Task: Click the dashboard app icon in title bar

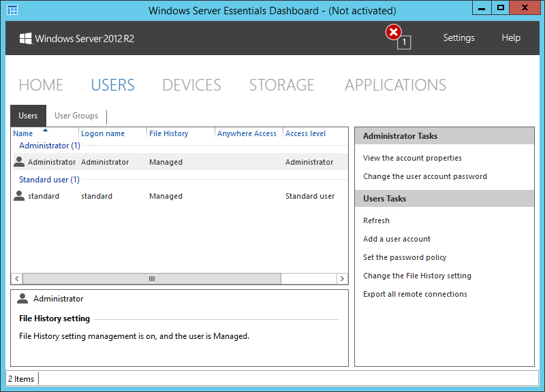Action: 12,10
